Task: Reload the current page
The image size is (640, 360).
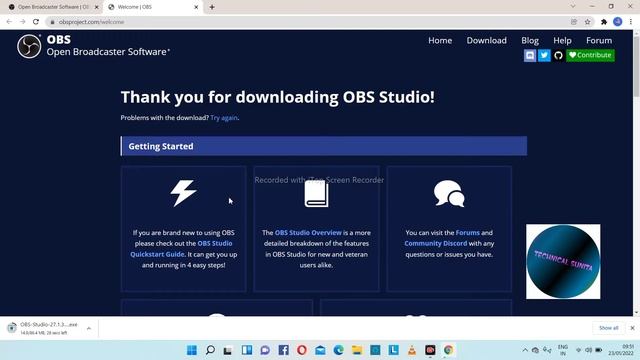Action: pyautogui.click(x=36, y=22)
